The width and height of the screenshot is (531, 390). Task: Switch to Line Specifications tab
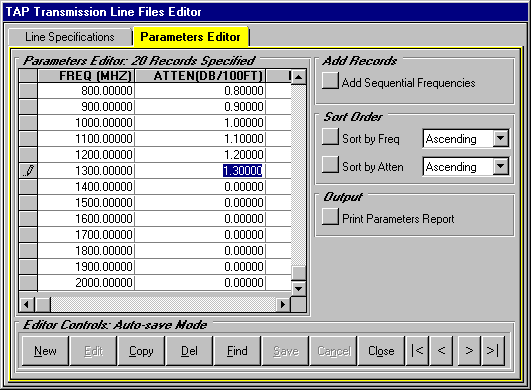point(70,37)
